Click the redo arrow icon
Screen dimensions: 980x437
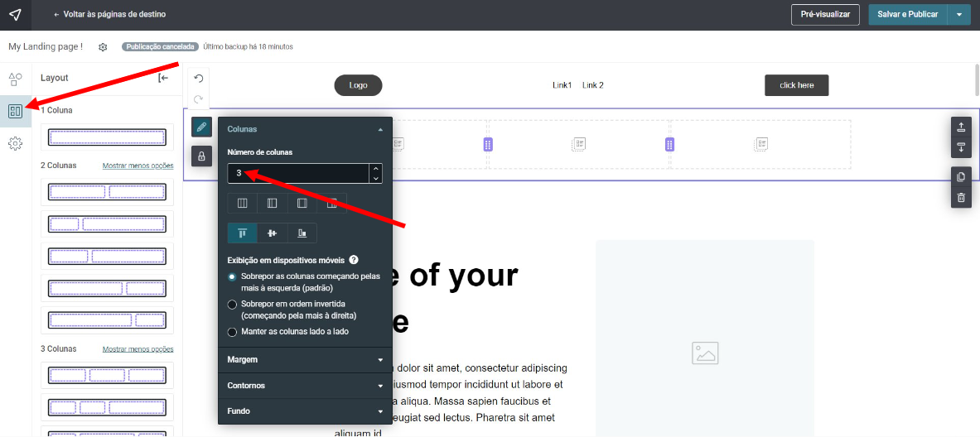click(199, 99)
